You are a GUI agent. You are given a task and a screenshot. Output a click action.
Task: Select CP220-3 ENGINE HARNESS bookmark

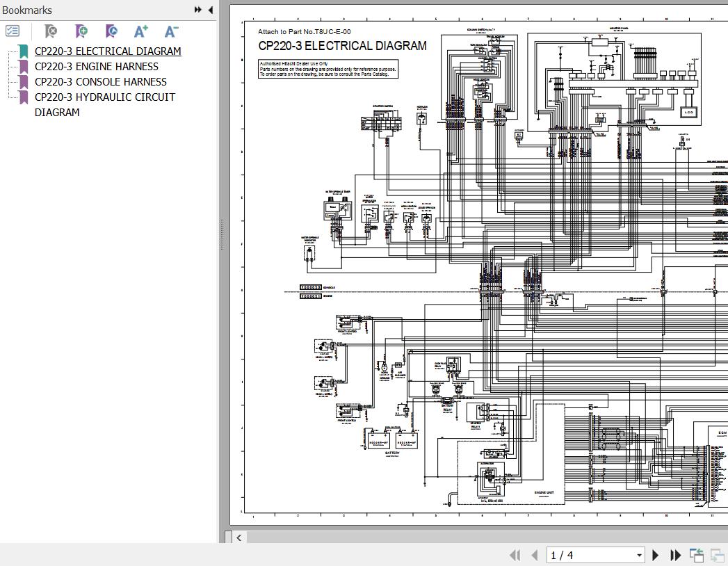(97, 67)
